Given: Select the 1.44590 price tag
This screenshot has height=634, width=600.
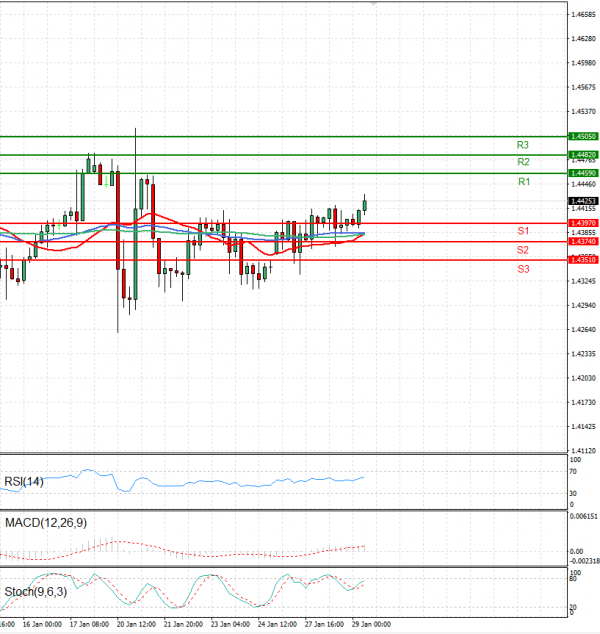Looking at the screenshot, I should pyautogui.click(x=583, y=173).
